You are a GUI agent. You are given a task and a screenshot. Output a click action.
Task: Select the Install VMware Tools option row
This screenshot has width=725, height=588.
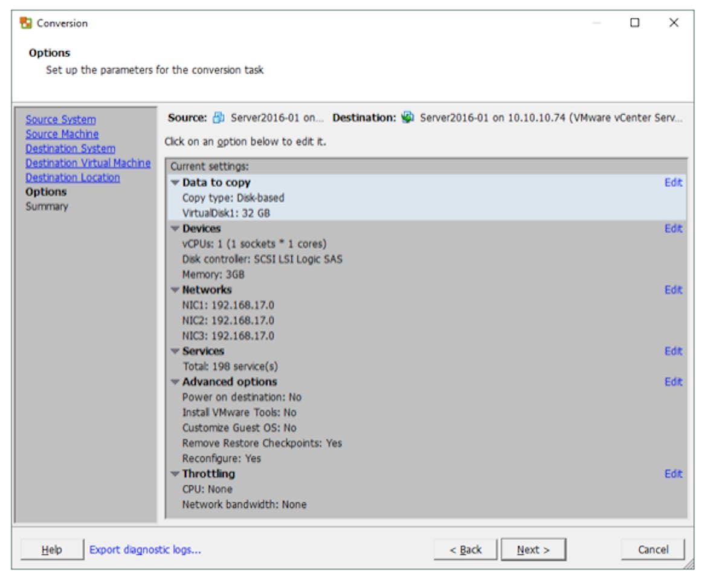pyautogui.click(x=239, y=413)
